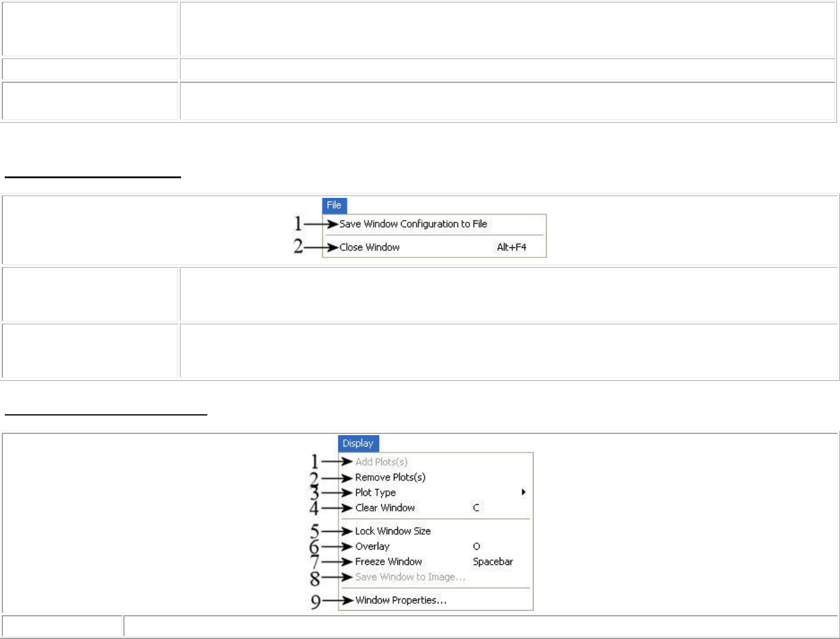Click the Alt+F4 shortcut label
This screenshot has width=840, height=639.
(x=512, y=247)
